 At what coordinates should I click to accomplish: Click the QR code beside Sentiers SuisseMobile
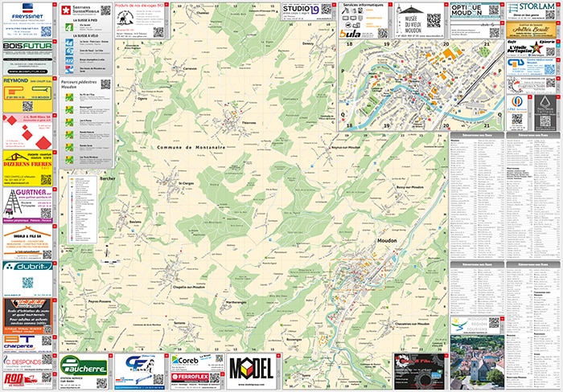coord(105,10)
